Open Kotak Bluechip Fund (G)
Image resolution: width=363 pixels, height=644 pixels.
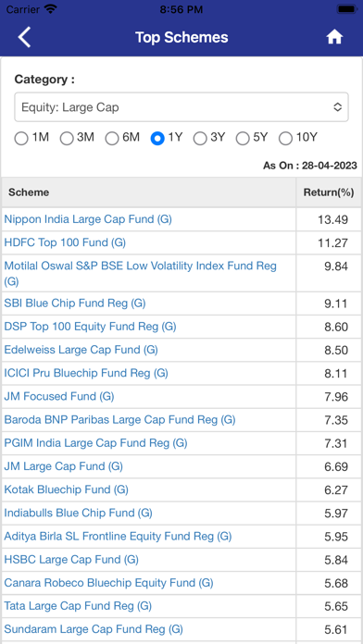[x=66, y=490]
